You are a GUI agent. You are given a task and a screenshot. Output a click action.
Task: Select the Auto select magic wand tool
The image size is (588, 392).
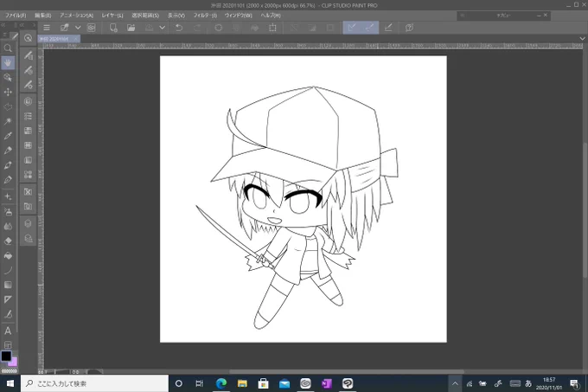click(x=8, y=121)
